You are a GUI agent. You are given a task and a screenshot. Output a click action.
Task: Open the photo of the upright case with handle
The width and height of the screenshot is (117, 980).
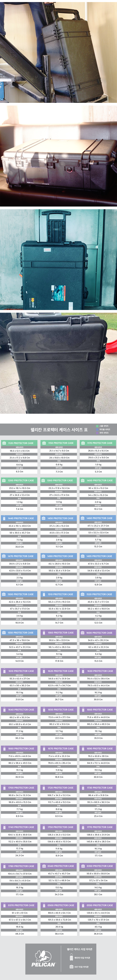coord(58,259)
